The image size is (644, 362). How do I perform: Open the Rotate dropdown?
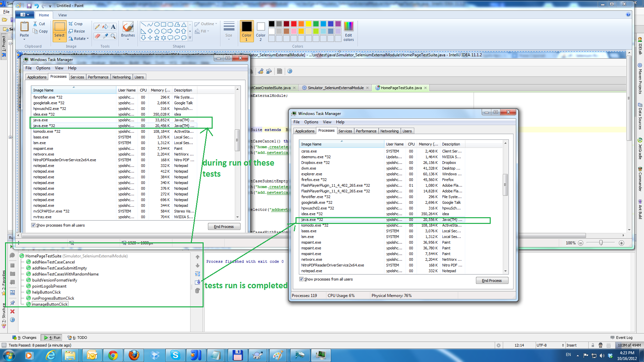click(x=79, y=39)
